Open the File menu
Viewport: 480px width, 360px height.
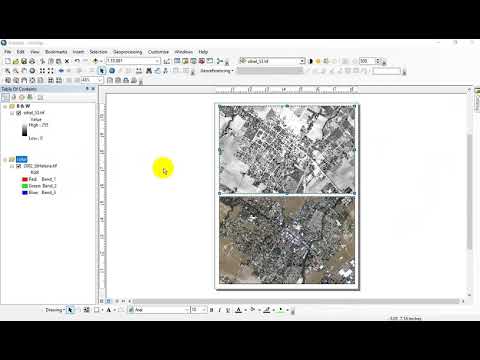pyautogui.click(x=8, y=52)
